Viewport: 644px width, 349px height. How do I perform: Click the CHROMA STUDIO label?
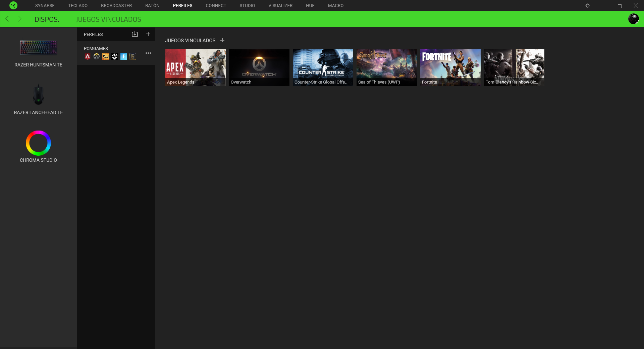(x=38, y=160)
